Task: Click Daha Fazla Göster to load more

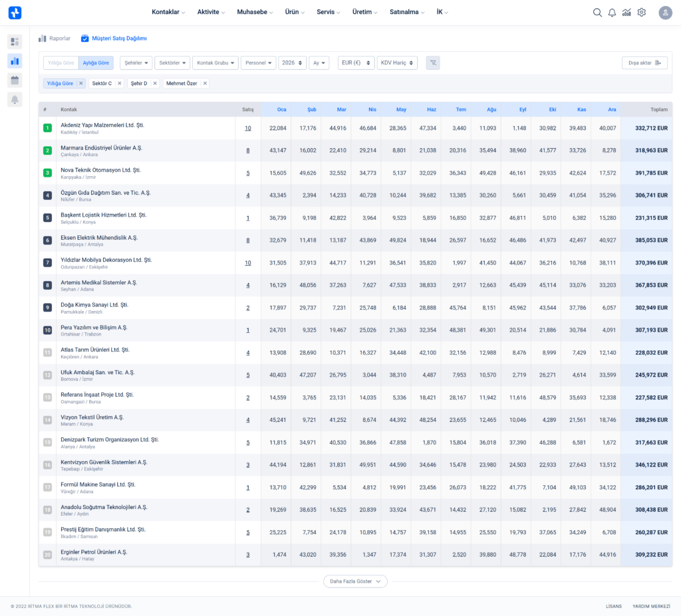Action: [x=355, y=581]
